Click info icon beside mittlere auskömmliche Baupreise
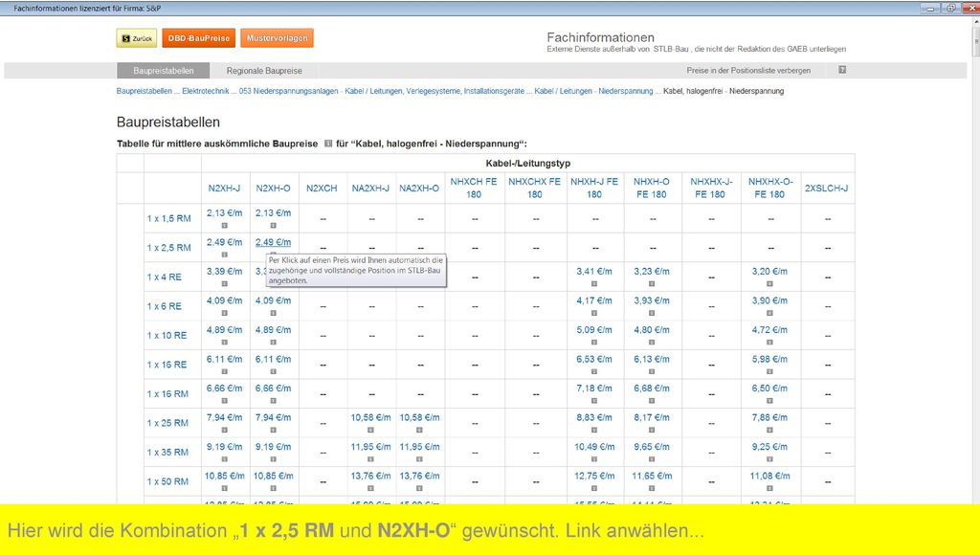The width and height of the screenshot is (980, 555). pos(327,144)
